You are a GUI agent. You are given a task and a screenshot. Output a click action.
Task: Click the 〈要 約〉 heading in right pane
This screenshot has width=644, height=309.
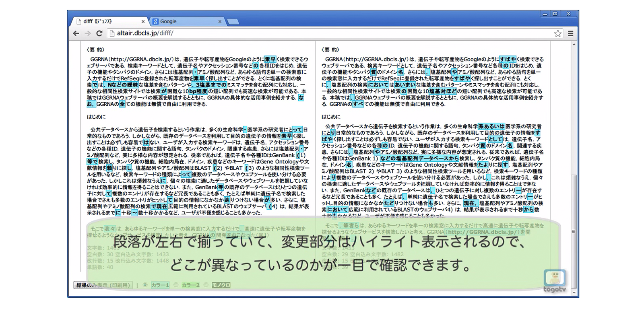(x=330, y=50)
